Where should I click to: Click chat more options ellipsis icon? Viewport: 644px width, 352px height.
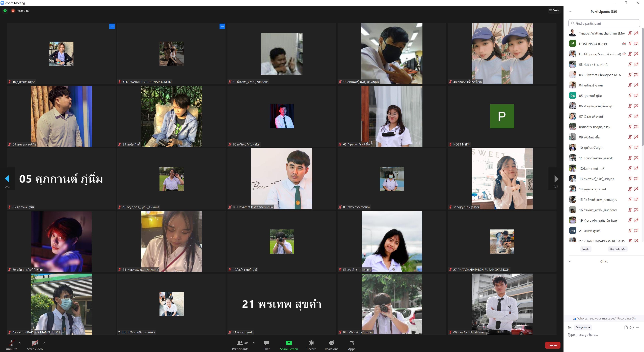(x=637, y=327)
